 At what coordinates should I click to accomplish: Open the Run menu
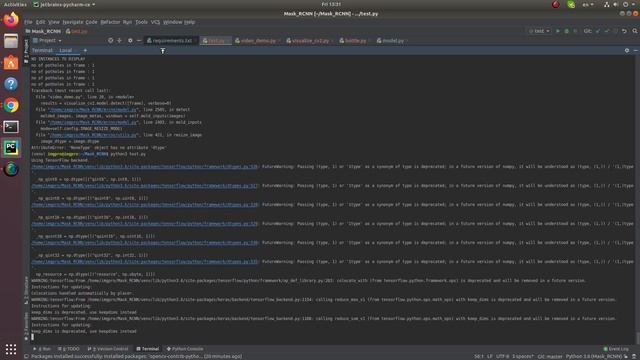[x=127, y=22]
